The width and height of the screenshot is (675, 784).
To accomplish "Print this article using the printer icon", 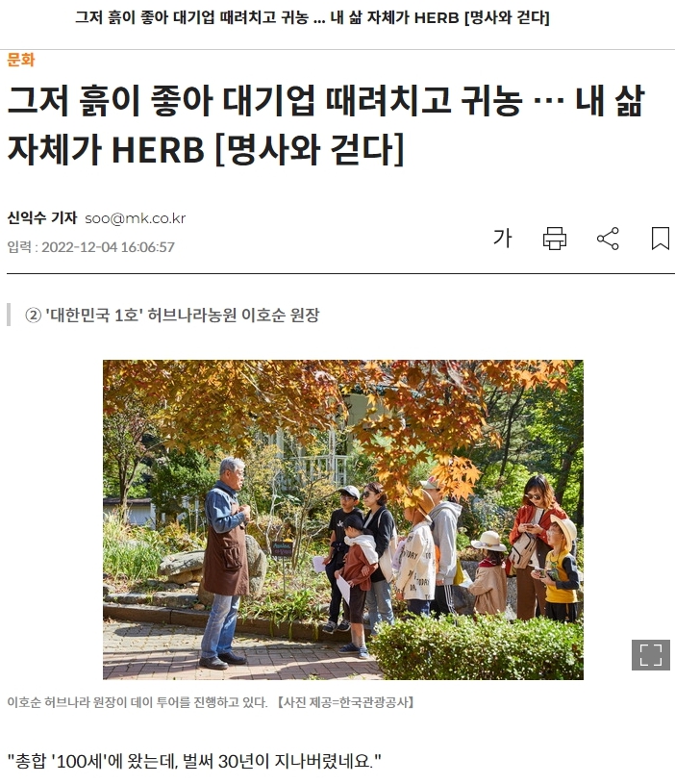I will tap(555, 238).
